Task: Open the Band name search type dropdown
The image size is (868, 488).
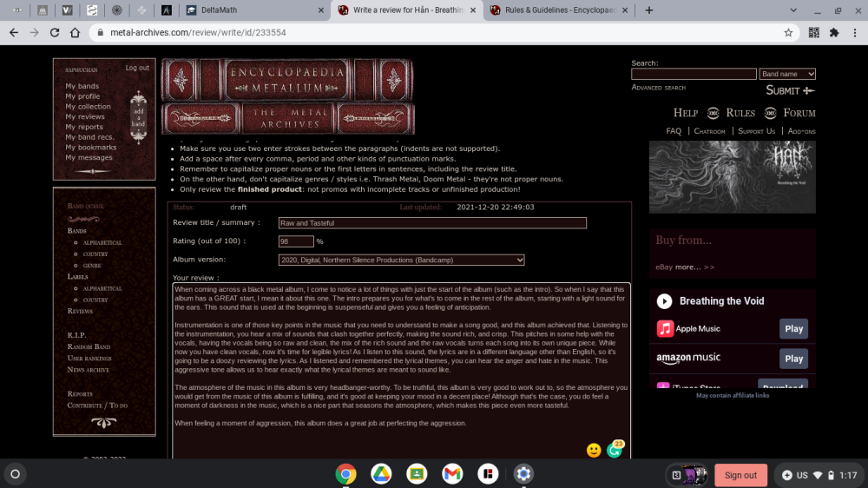Action: 787,74
